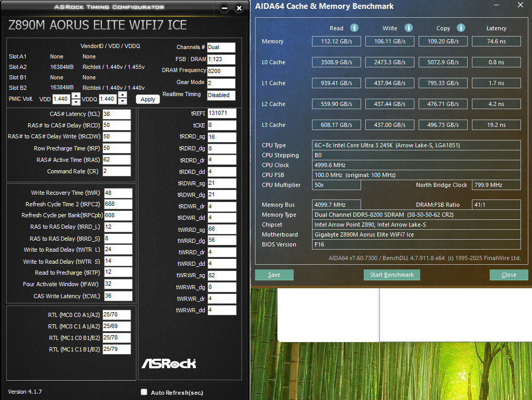Toggle the Auto Refresh(sec) checkbox
Image resolution: width=532 pixels, height=400 pixels.
pyautogui.click(x=144, y=392)
